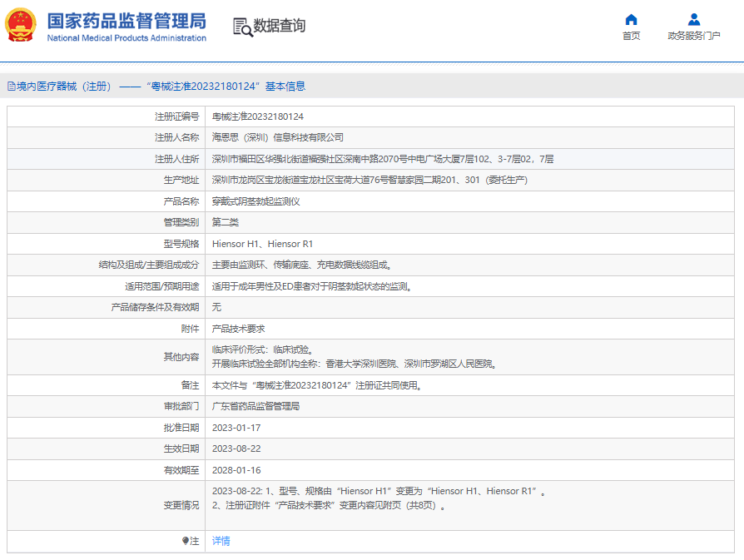Click 结构及组成/主要组成成分 label
Image resolution: width=744 pixels, height=560 pixels.
pos(149,265)
